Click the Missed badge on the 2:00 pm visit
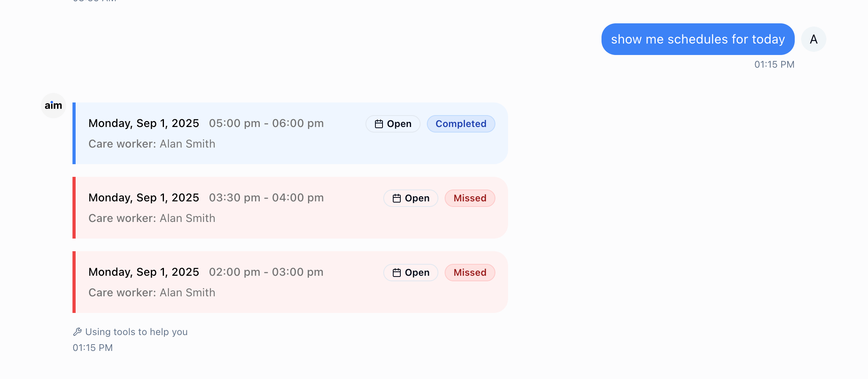Screen dimensions: 868x379 (x=470, y=272)
